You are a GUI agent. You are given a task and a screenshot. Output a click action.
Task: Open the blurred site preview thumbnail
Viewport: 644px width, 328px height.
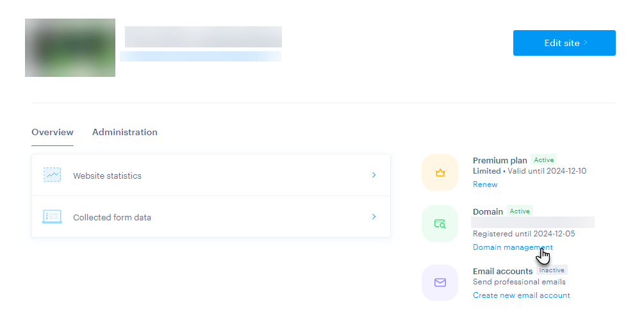[70, 47]
